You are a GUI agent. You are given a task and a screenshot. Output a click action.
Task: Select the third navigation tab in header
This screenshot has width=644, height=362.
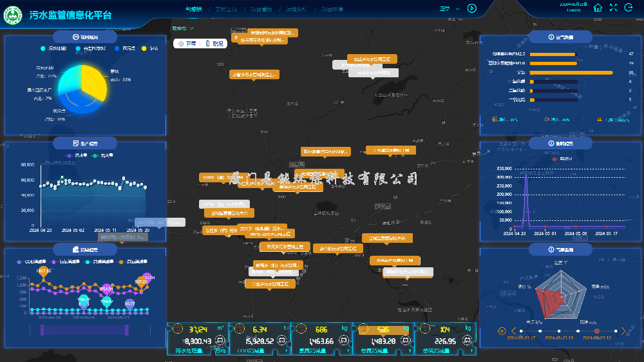point(261,10)
